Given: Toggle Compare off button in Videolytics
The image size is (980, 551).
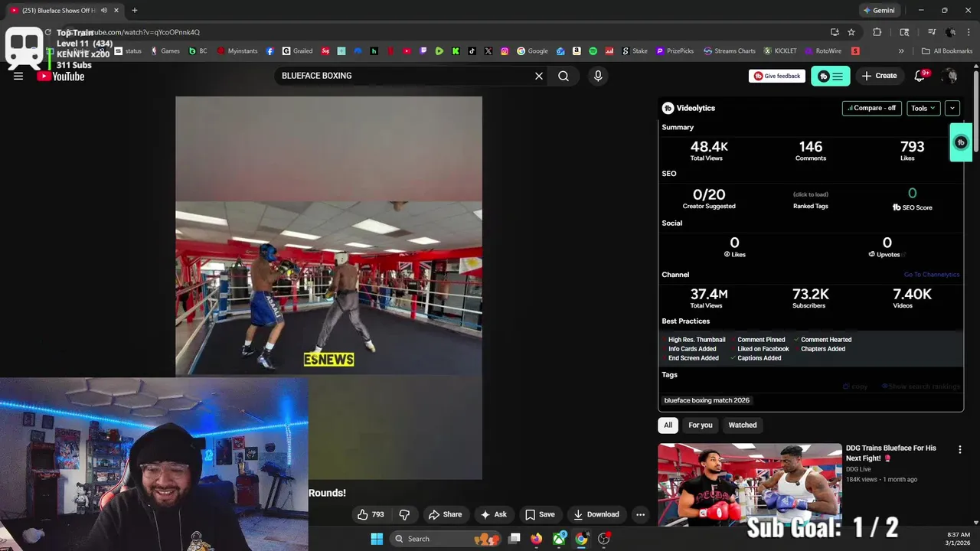Looking at the screenshot, I should click(871, 108).
